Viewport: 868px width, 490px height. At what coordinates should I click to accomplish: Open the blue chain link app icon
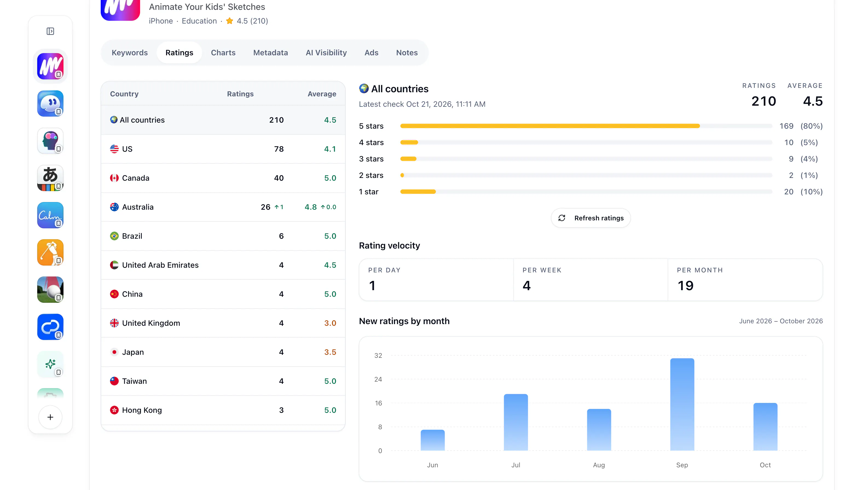(x=50, y=327)
